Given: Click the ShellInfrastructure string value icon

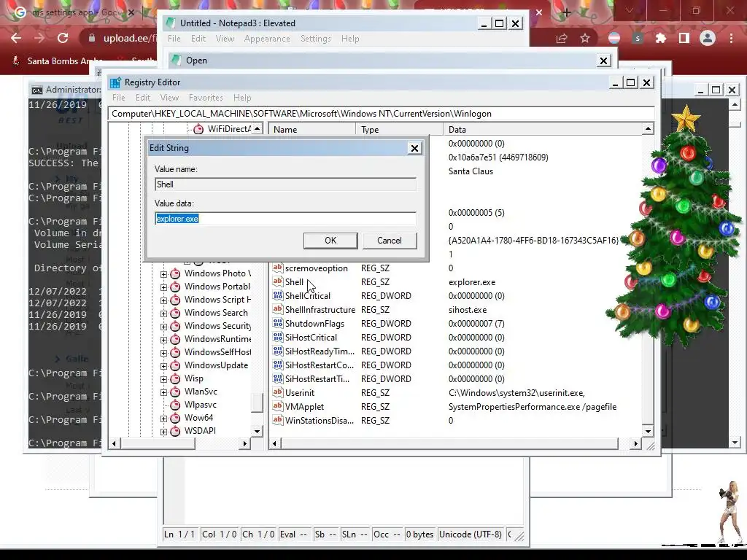Looking at the screenshot, I should click(x=278, y=309).
